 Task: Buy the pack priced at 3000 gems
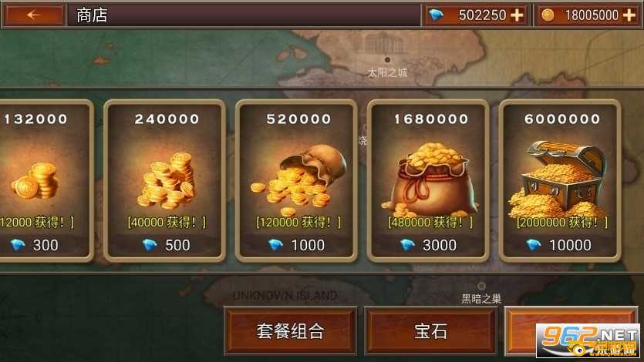427,245
